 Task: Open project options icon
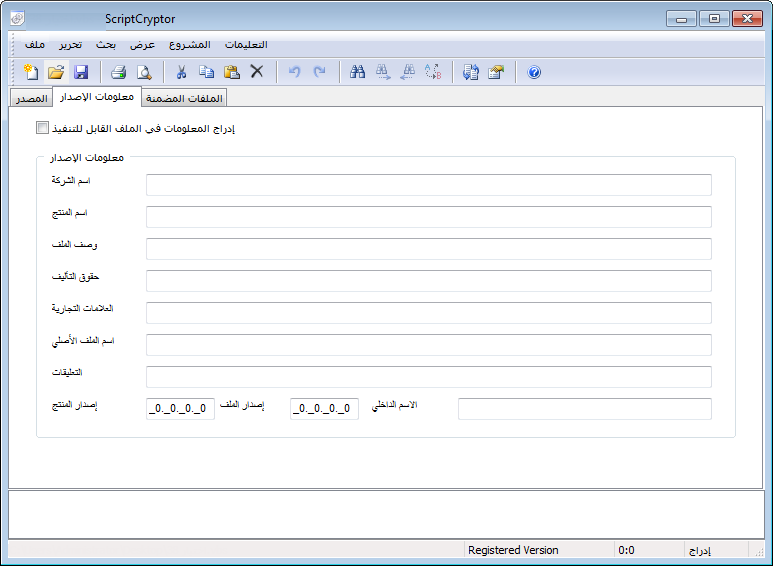[x=496, y=72]
